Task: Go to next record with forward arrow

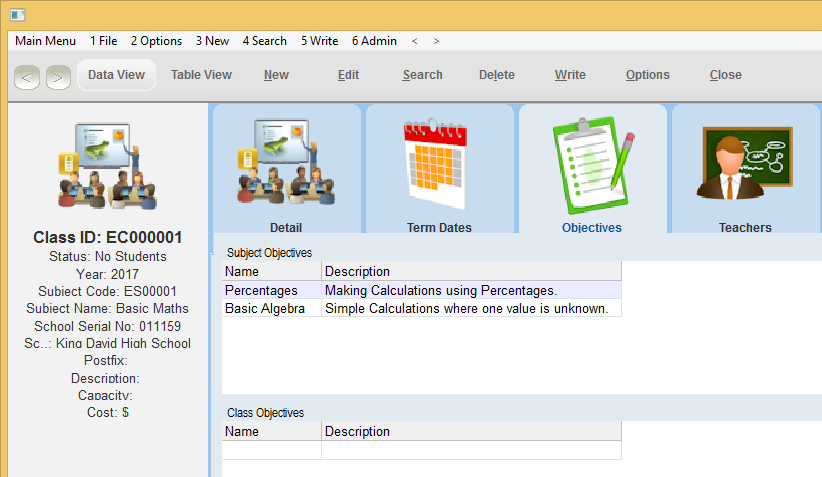Action: [58, 76]
